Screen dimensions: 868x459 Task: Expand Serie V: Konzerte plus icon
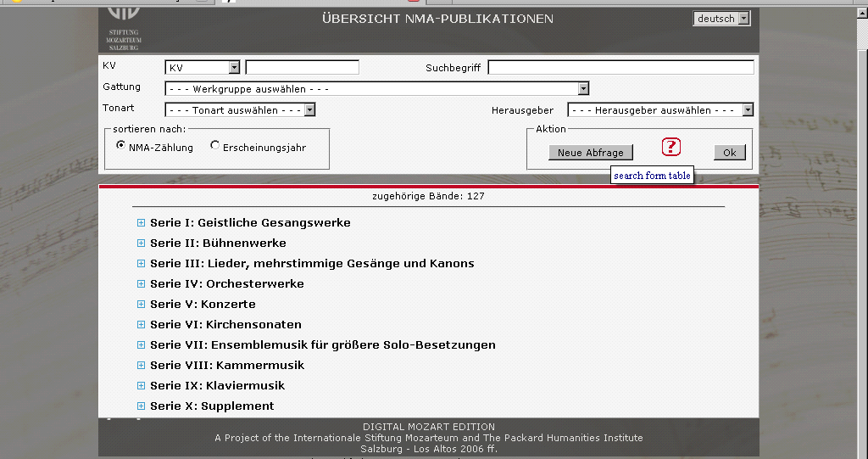[142, 305]
